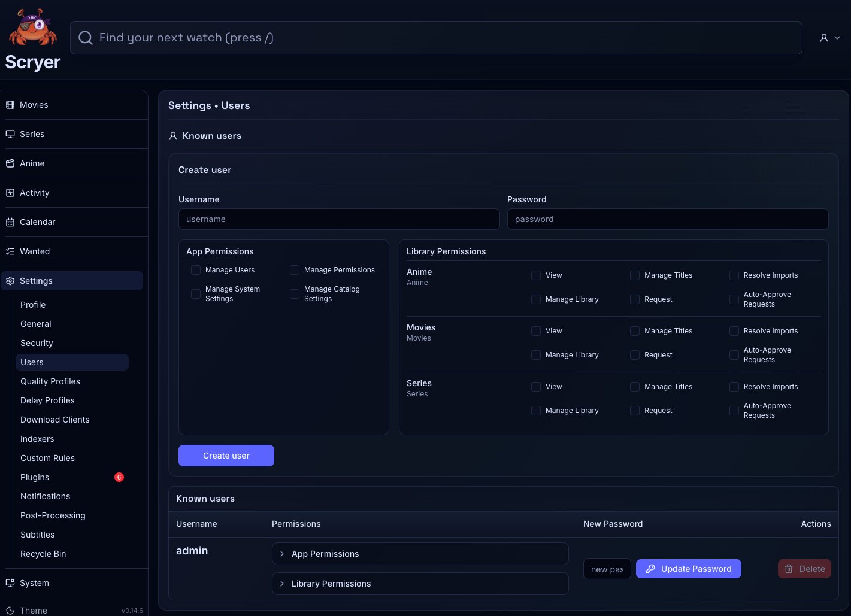Open the Activity page
Screen dimensions: 851x616
click(x=74, y=193)
